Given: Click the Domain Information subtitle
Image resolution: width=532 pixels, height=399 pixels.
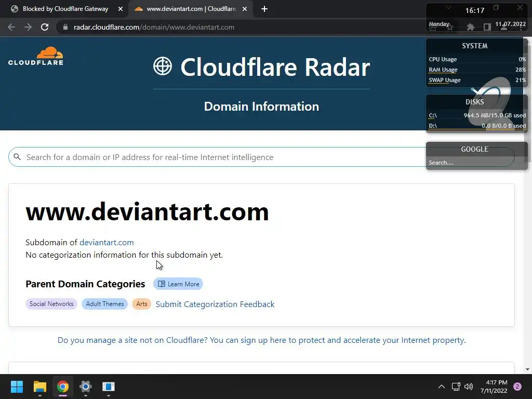Looking at the screenshot, I should tap(262, 107).
